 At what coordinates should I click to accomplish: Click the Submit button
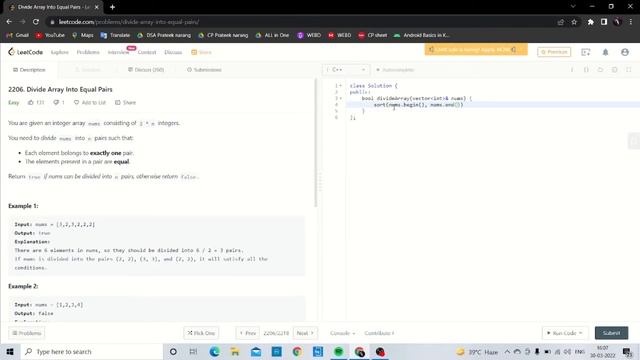click(x=611, y=333)
